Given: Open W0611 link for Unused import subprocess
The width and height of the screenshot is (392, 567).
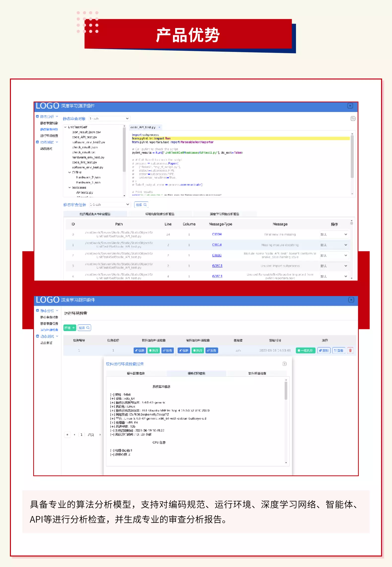Looking at the screenshot, I should 217,265.
